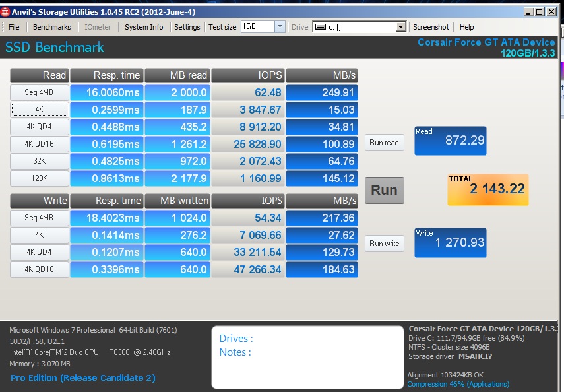Click the read 4K test button
This screenshot has width=564, height=392.
(x=39, y=110)
